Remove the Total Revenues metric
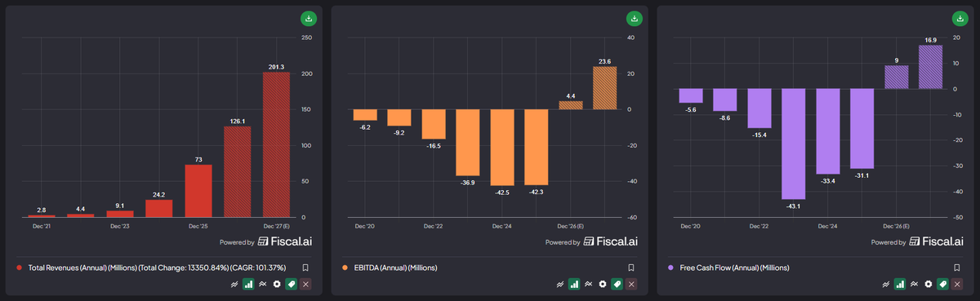The height and width of the screenshot is (301, 980). [305, 284]
